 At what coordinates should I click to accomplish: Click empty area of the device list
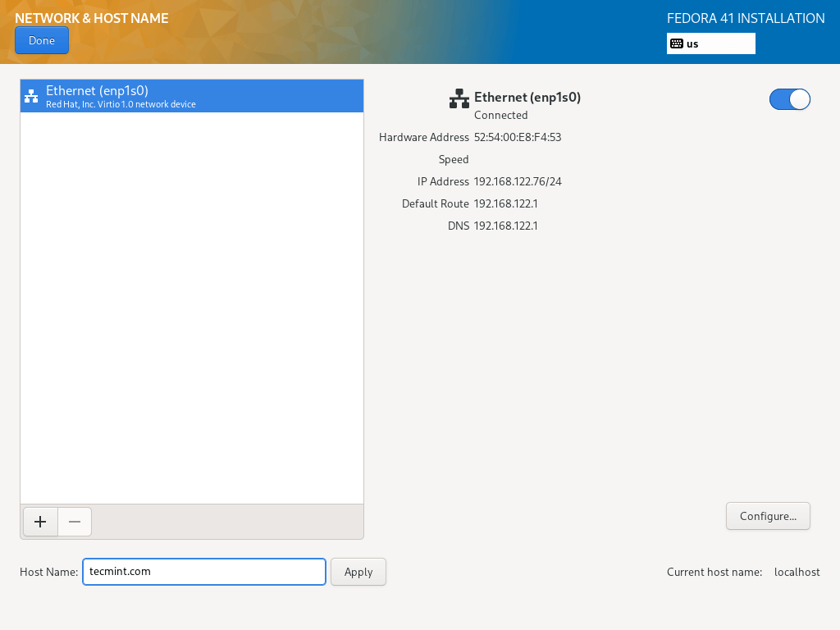pyautogui.click(x=191, y=312)
